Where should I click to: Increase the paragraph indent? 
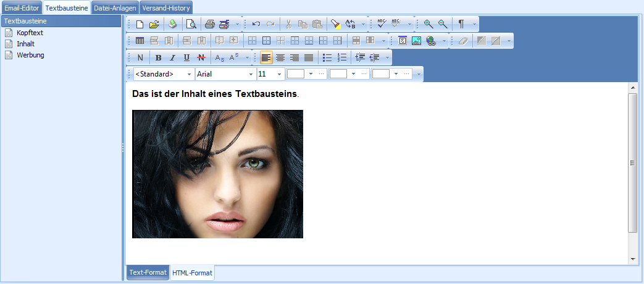point(360,57)
